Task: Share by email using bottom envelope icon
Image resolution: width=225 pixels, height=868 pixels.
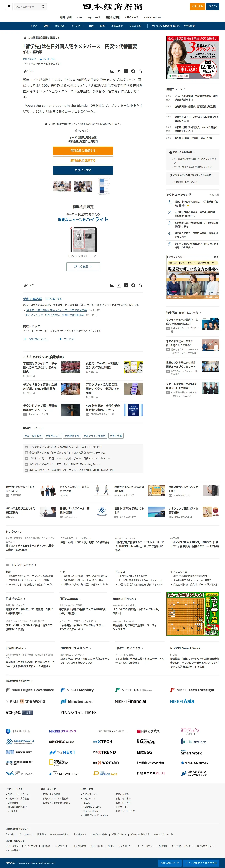Action: pos(112,285)
